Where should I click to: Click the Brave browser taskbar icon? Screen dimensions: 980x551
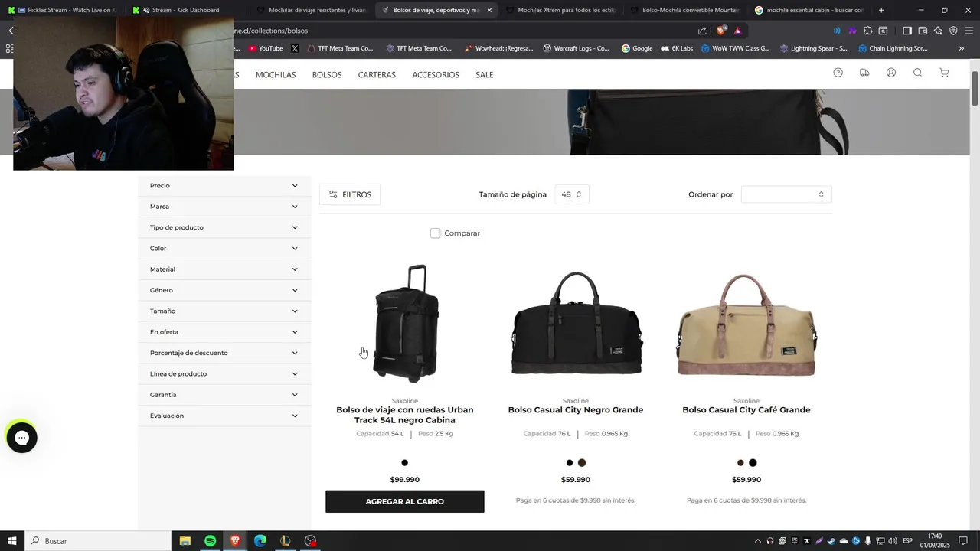pos(235,541)
